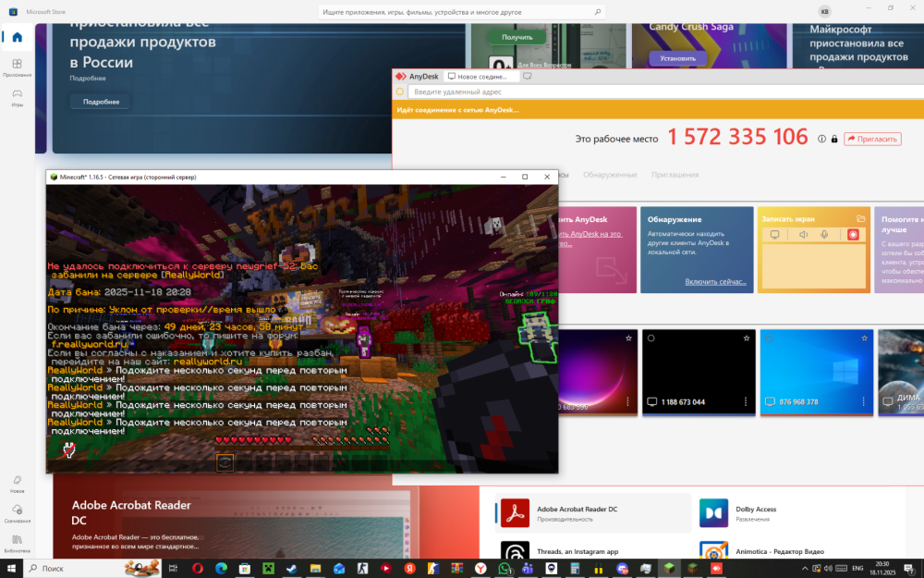Click the taskbar clock showing 20:30
The height and width of the screenshot is (578, 924).
coord(882,569)
